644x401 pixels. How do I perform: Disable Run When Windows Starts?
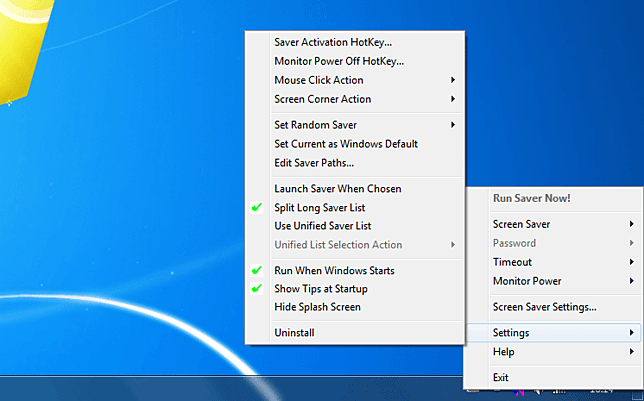(x=355, y=270)
